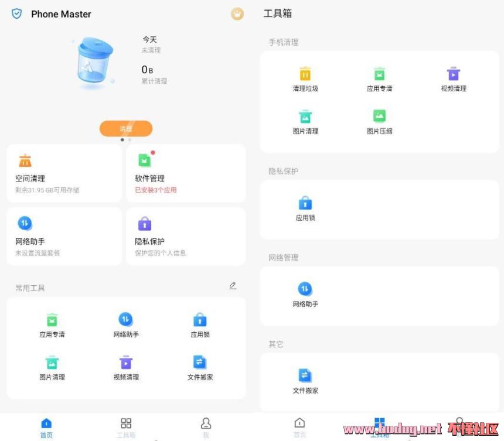Tap the pencil edit icon beside 常用工具
Screen dimensions: 504x441
tap(233, 286)
